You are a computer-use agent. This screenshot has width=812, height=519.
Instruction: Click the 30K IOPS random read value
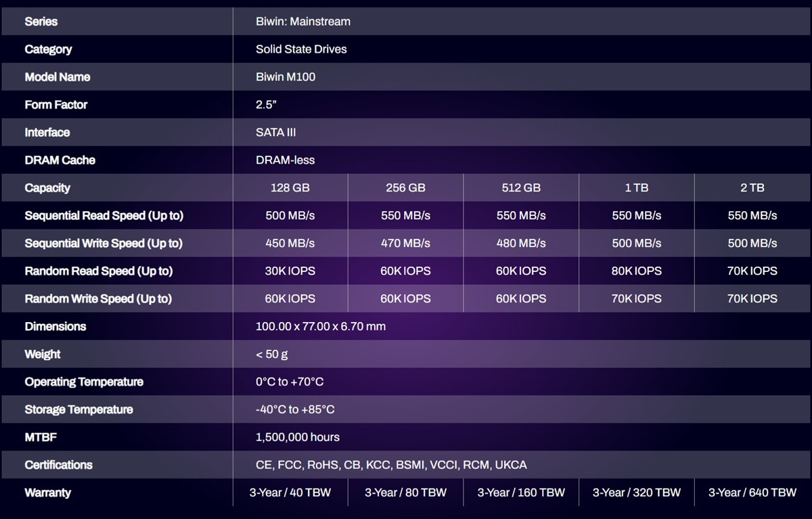290,271
